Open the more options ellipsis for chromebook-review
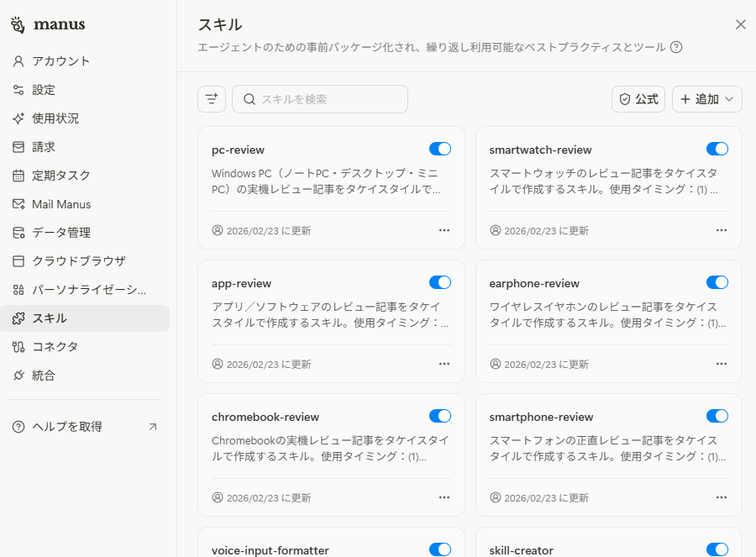The height and width of the screenshot is (557, 756). 444,497
